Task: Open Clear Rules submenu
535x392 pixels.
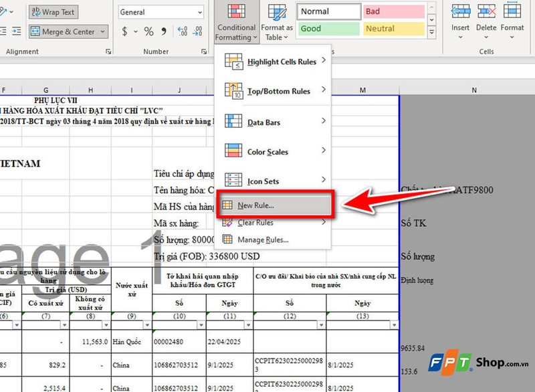Action: point(274,223)
